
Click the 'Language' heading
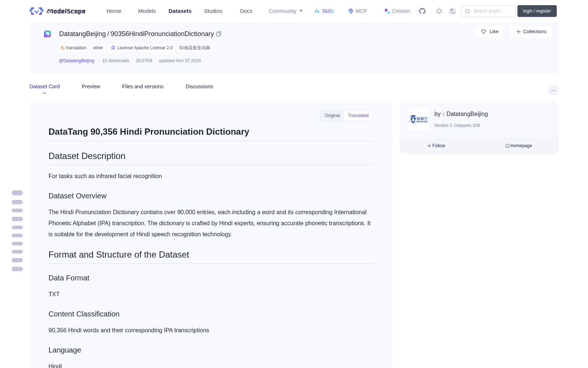[x=65, y=350]
